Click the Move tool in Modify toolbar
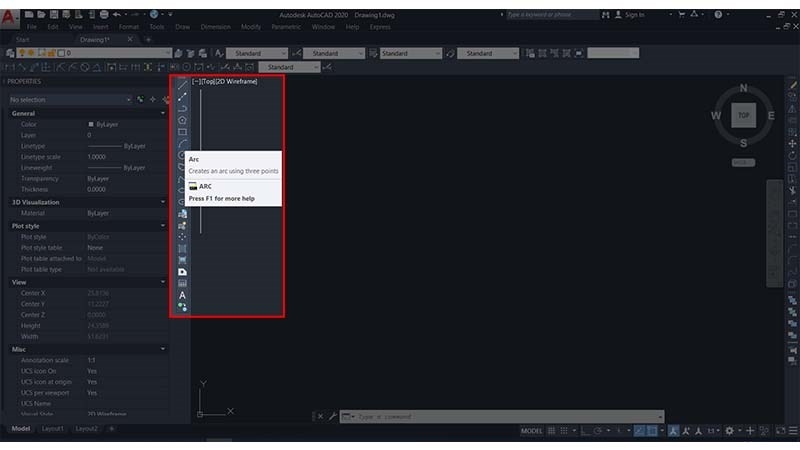The height and width of the screenshot is (450, 800). tap(792, 144)
